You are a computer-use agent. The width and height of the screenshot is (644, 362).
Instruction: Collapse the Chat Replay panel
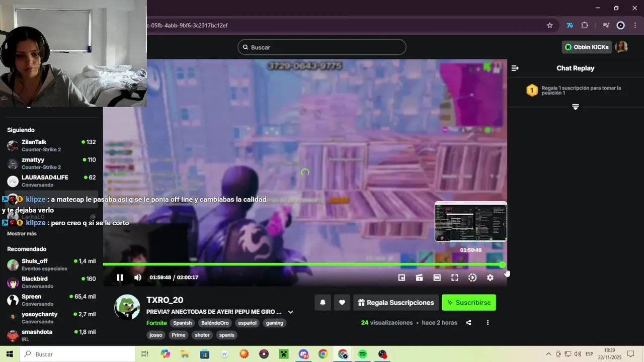515,68
